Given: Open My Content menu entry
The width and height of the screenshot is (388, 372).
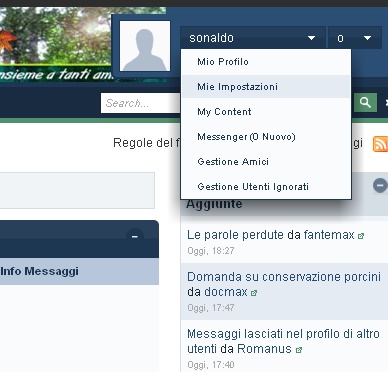Looking at the screenshot, I should (224, 112).
